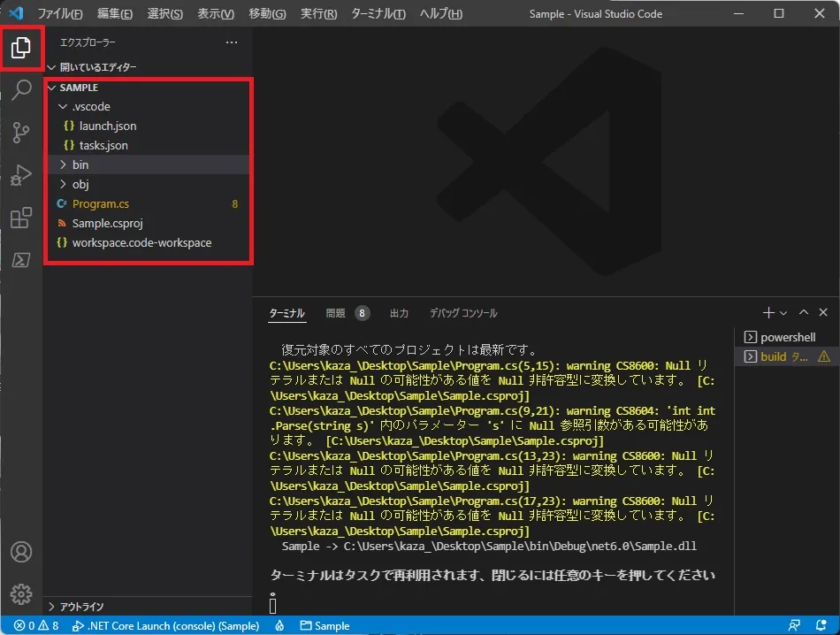Click the new terminal plus icon
Image resolution: width=840 pixels, height=635 pixels.
(768, 313)
